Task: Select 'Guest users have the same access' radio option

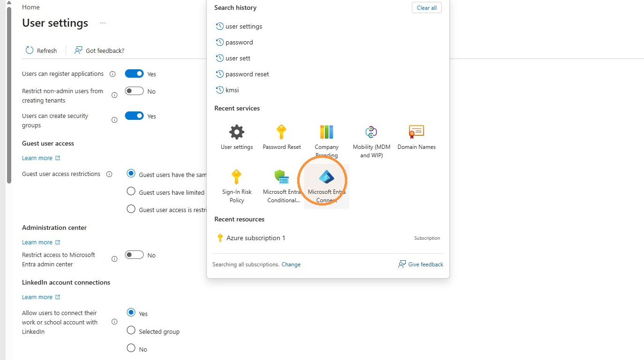Action: (x=131, y=174)
